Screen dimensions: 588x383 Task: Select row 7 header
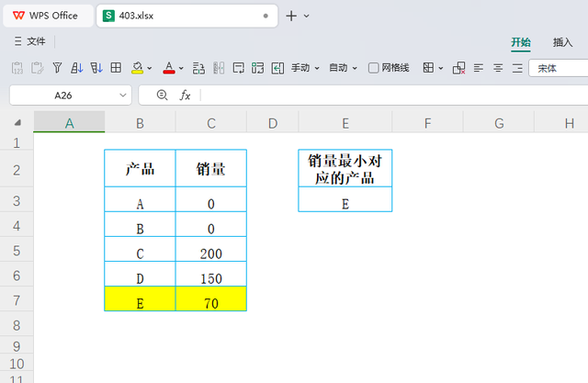tap(17, 300)
